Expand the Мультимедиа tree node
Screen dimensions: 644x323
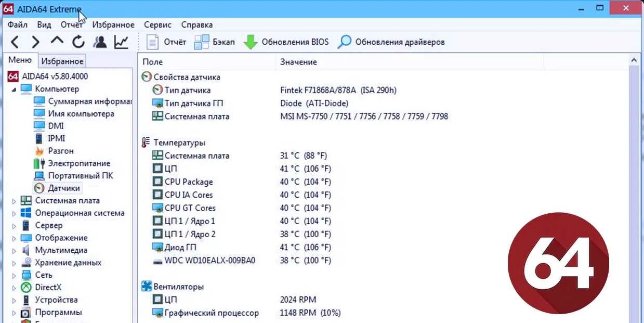[x=14, y=251]
